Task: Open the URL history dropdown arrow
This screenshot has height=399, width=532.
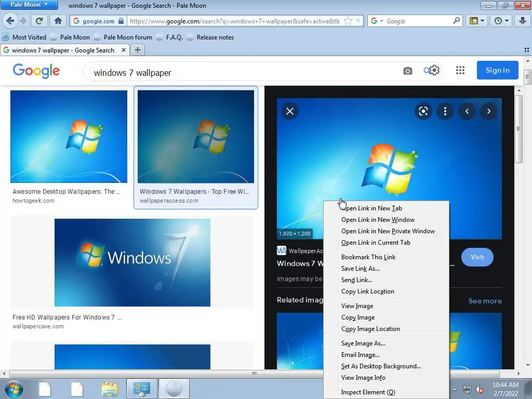Action: (x=358, y=21)
